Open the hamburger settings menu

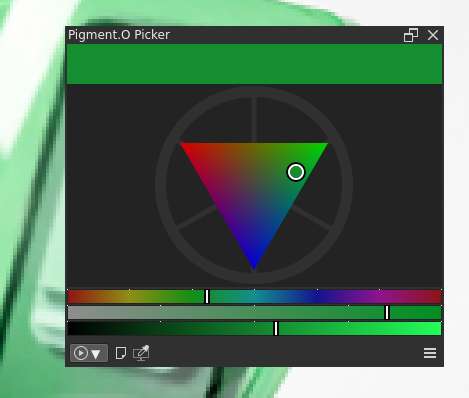pos(430,353)
